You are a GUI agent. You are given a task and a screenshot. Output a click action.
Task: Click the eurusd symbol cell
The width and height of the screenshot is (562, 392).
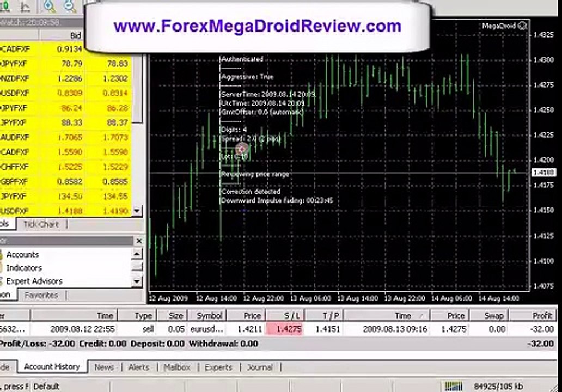pyautogui.click(x=206, y=329)
